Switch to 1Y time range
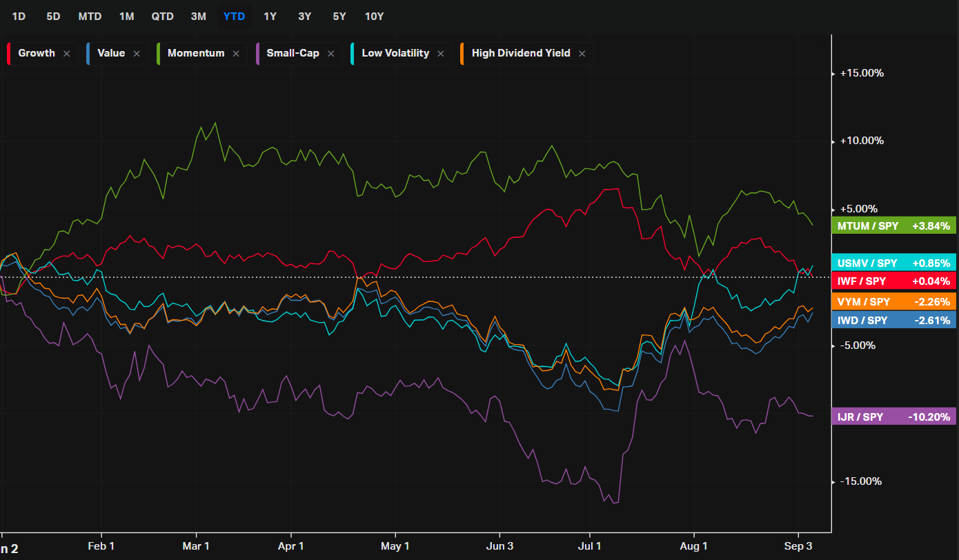This screenshot has height=560, width=959. 270,16
